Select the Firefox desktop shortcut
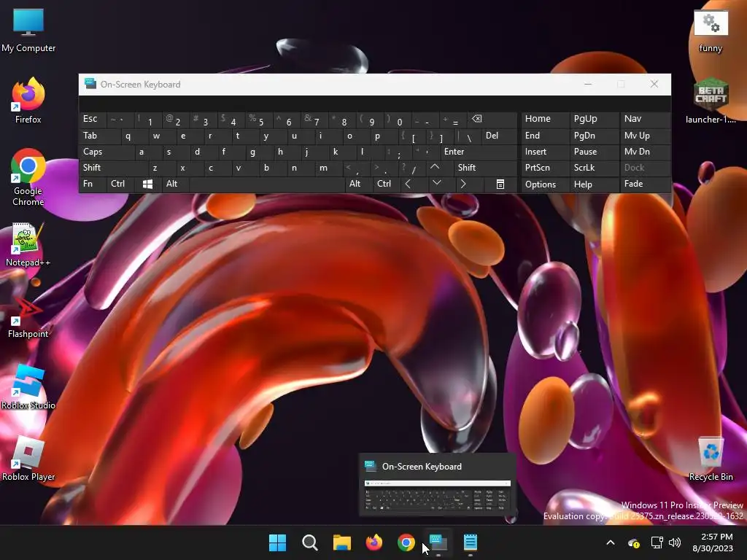Viewport: 747px width, 560px height. coord(28,101)
